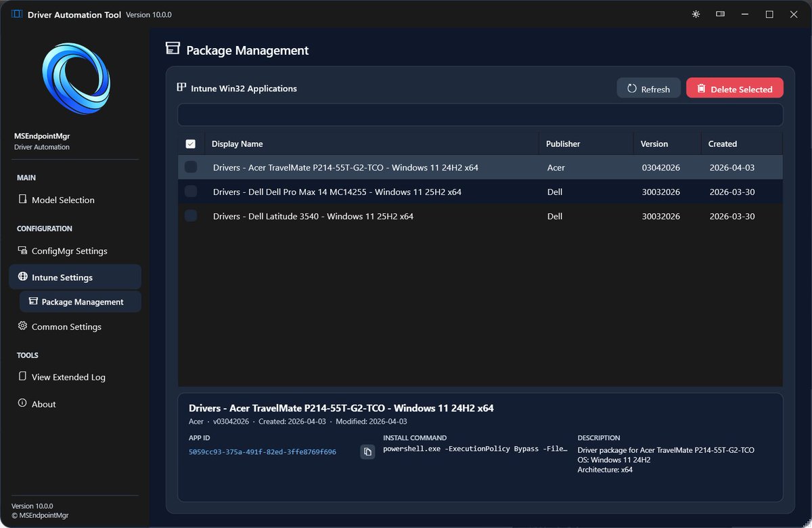The width and height of the screenshot is (812, 528).
Task: Click the Model Selection laptop icon
Action: click(x=22, y=200)
